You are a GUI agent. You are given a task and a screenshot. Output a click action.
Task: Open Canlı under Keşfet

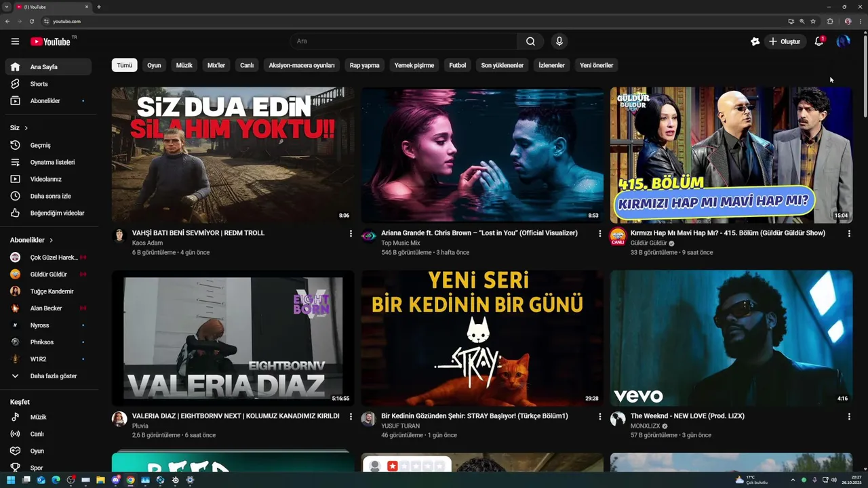pyautogui.click(x=47, y=434)
